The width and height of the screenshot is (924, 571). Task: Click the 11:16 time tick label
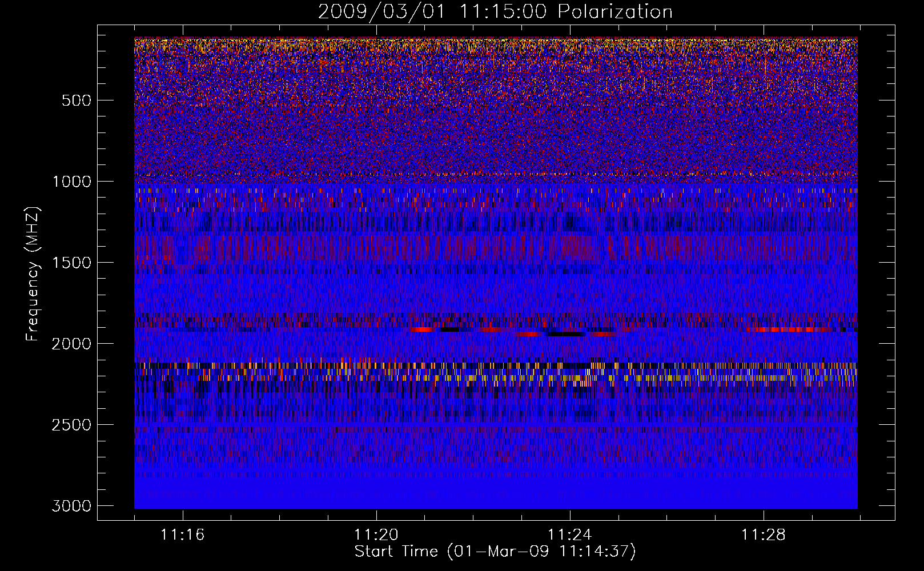tap(182, 535)
